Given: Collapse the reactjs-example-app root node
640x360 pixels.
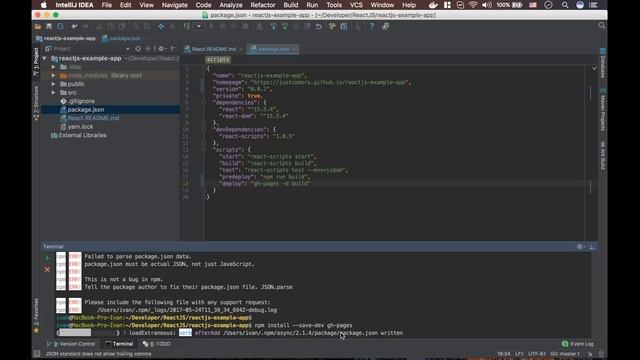Looking at the screenshot, I should (x=44, y=58).
